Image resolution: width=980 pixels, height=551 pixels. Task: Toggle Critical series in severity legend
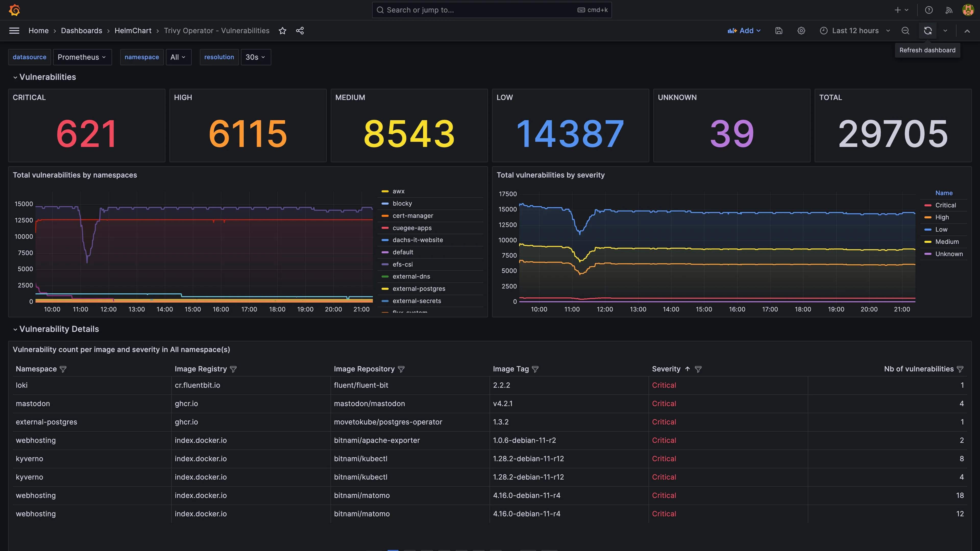coord(945,205)
